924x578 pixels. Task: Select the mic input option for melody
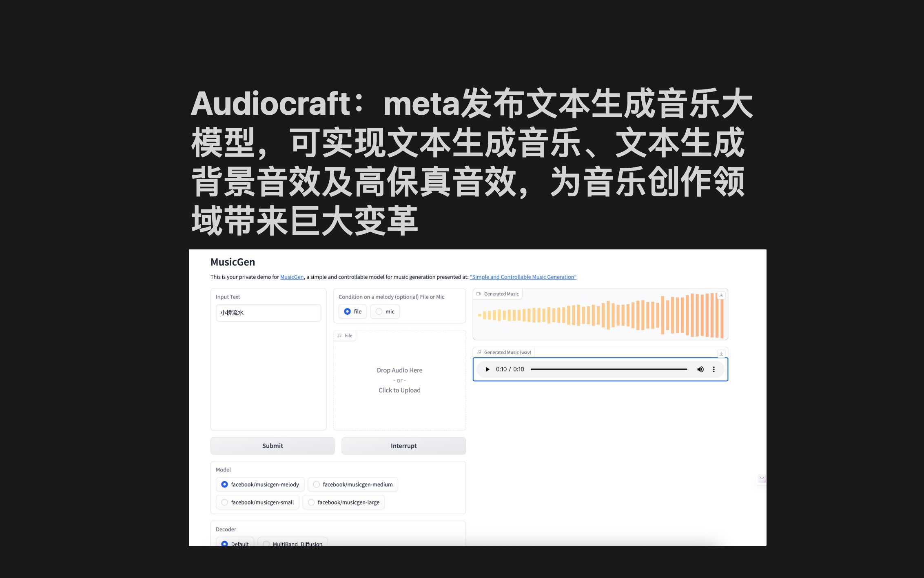point(379,311)
